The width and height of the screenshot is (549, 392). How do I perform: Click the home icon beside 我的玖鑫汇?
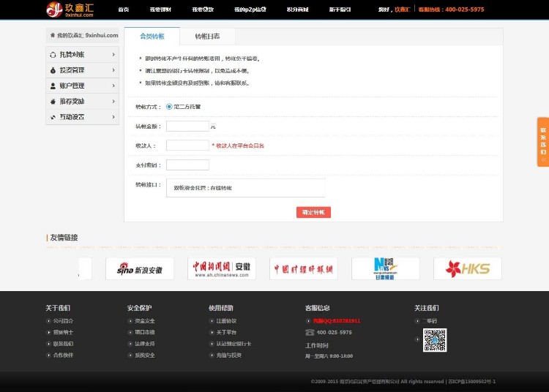(53, 35)
